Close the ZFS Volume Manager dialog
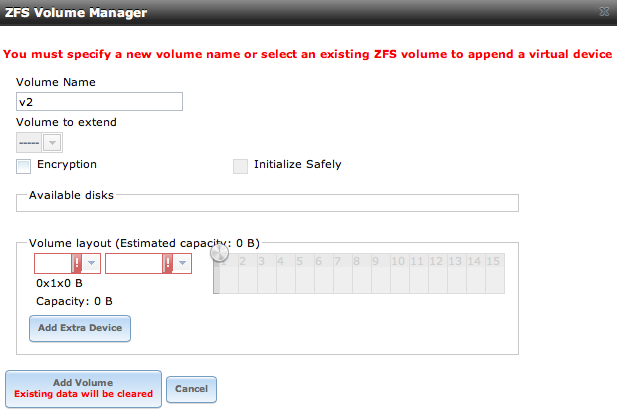Screen dimensions: 617x414 604,12
